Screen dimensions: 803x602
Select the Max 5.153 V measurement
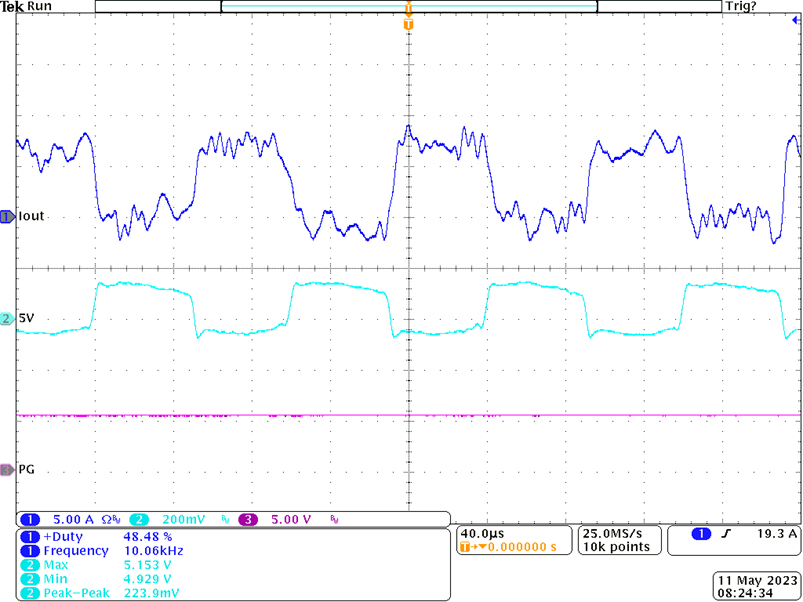[x=110, y=565]
